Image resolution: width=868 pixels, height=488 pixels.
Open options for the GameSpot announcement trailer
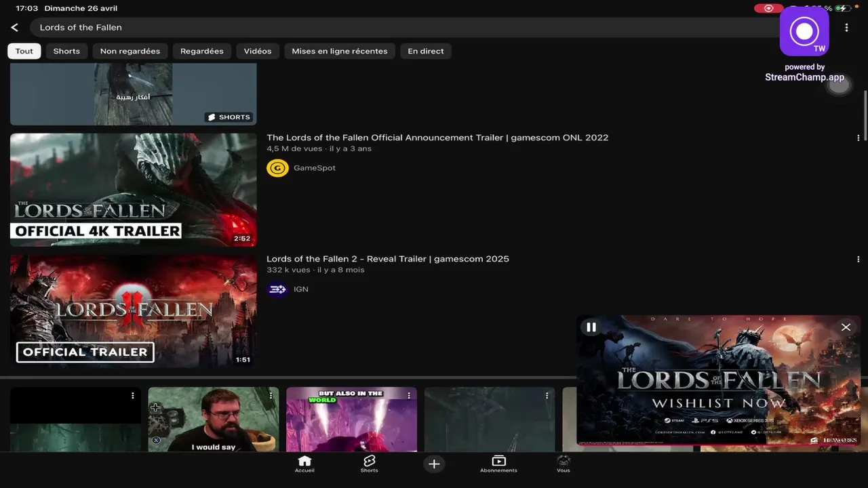(858, 138)
